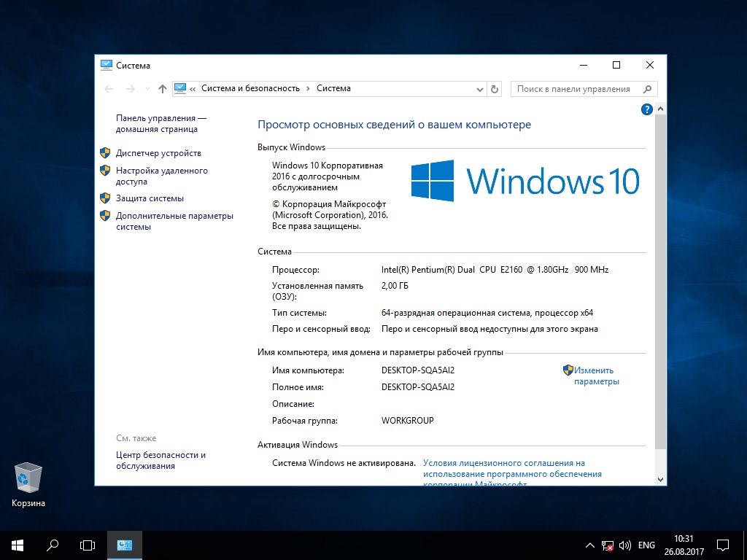Open Система и безопасность breadcrumb
Screen dimensions: 747x560
point(251,88)
